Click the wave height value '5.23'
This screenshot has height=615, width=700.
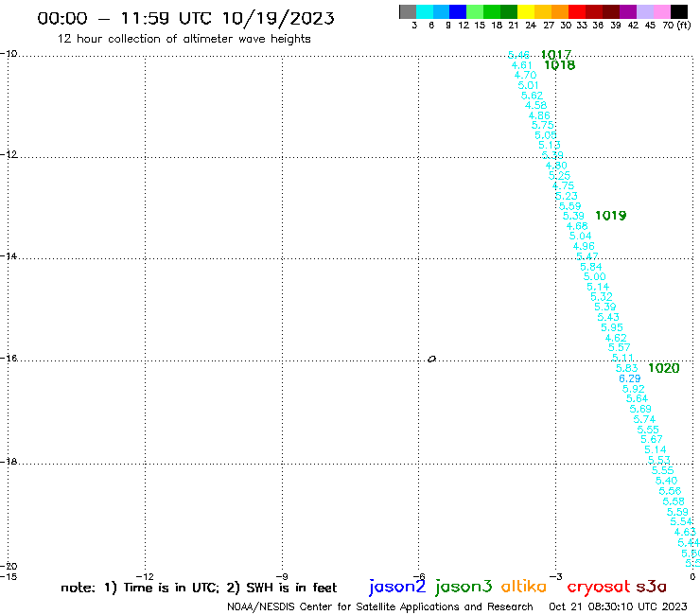click(567, 196)
